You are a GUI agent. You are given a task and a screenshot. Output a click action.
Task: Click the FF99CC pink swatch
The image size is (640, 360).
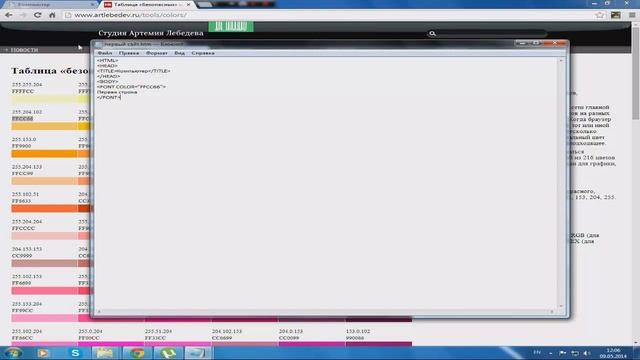(44, 318)
